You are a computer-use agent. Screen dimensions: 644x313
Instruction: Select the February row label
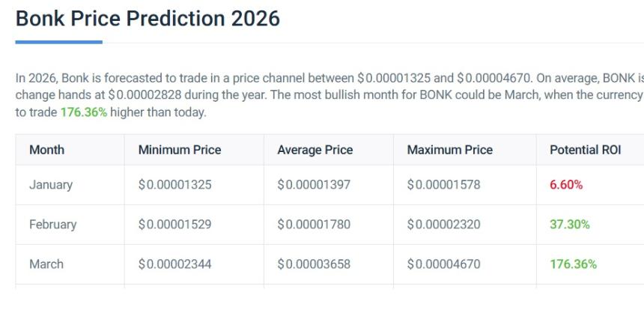tap(52, 225)
